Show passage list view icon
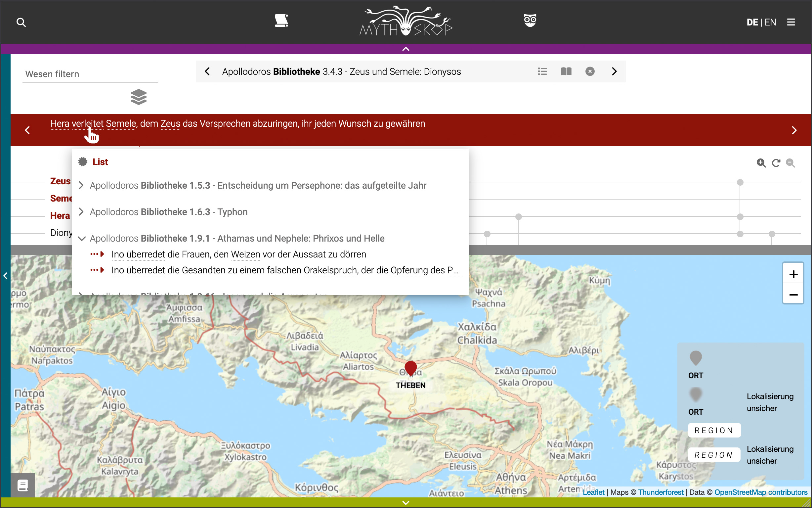This screenshot has width=812, height=508. coord(542,71)
